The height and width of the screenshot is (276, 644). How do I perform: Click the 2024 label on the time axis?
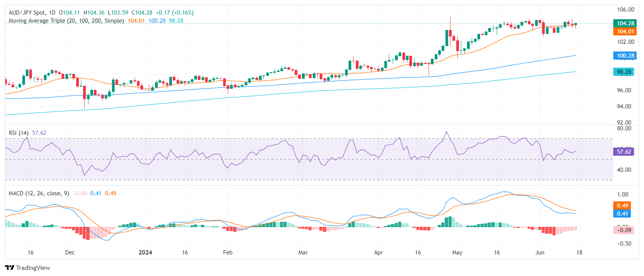145,253
